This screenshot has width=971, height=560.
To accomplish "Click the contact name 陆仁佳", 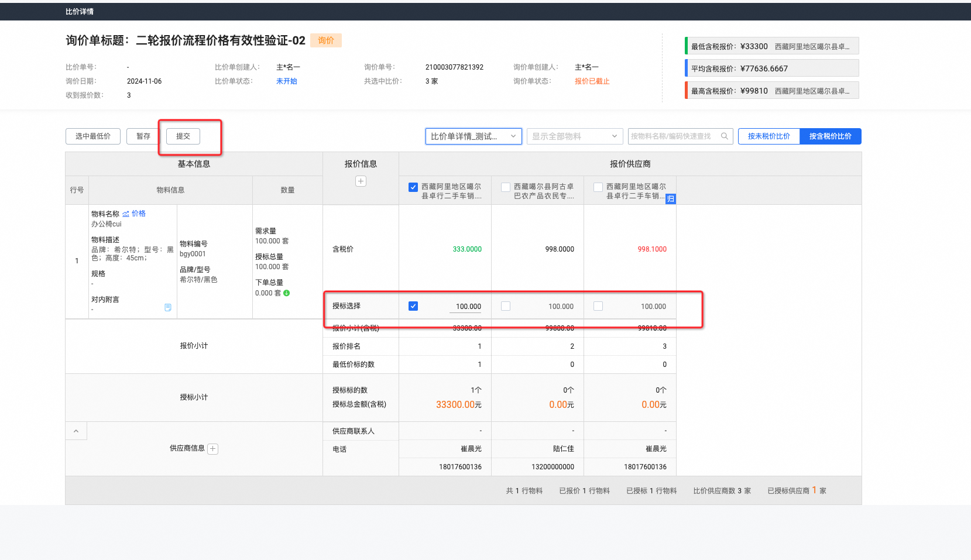I will [564, 449].
